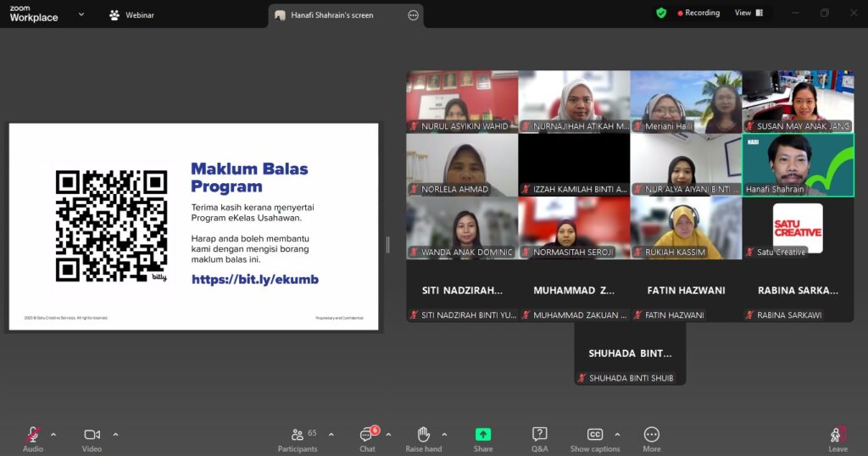868x456 pixels.
Task: Click the Webinar label
Action: 140,15
